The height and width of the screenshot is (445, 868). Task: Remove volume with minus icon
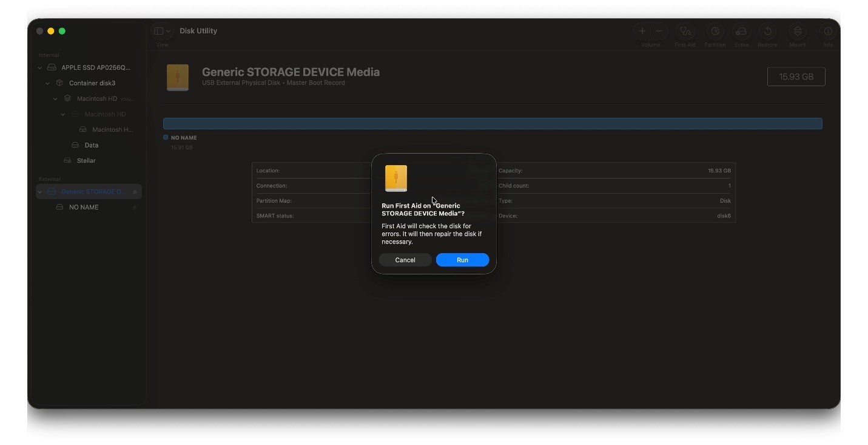pos(659,32)
